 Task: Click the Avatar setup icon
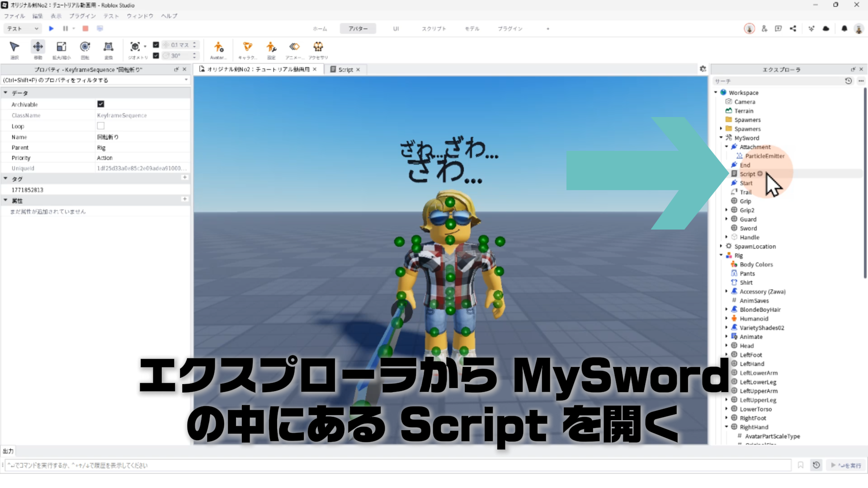click(x=218, y=47)
